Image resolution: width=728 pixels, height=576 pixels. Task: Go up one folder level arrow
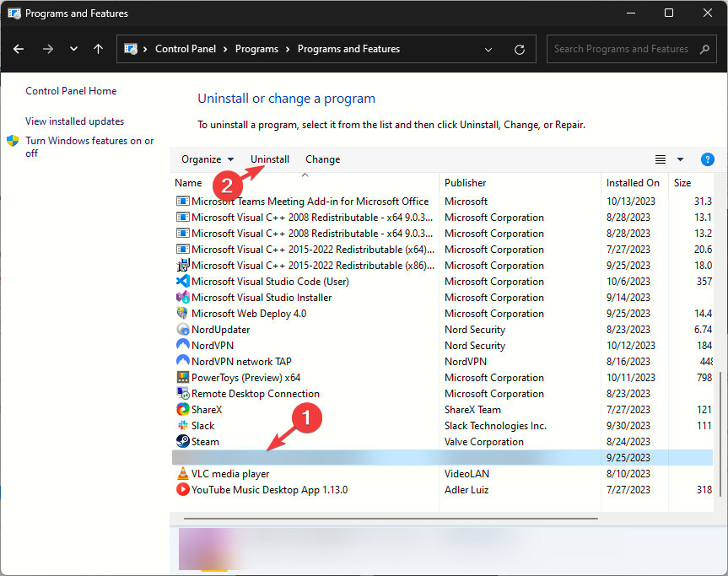tap(98, 49)
